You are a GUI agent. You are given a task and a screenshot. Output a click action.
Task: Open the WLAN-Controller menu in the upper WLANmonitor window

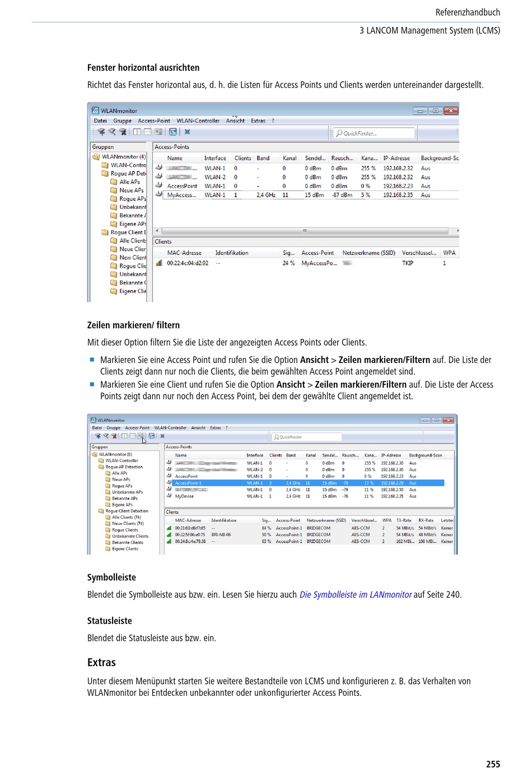(x=198, y=120)
